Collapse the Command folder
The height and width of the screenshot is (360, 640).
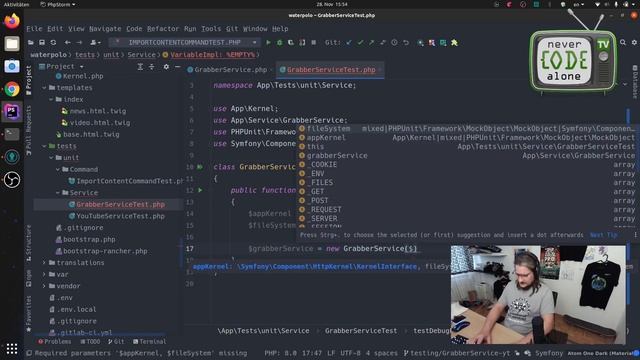(58, 169)
